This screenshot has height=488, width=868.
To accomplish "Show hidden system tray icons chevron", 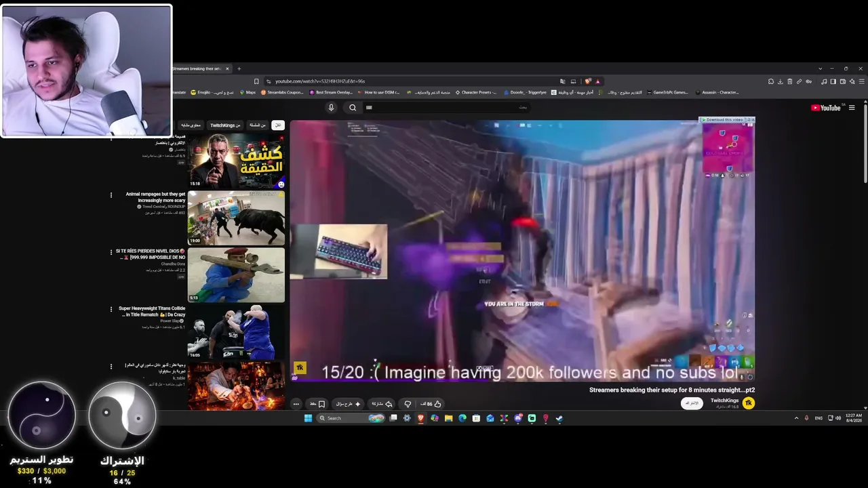I will point(796,418).
